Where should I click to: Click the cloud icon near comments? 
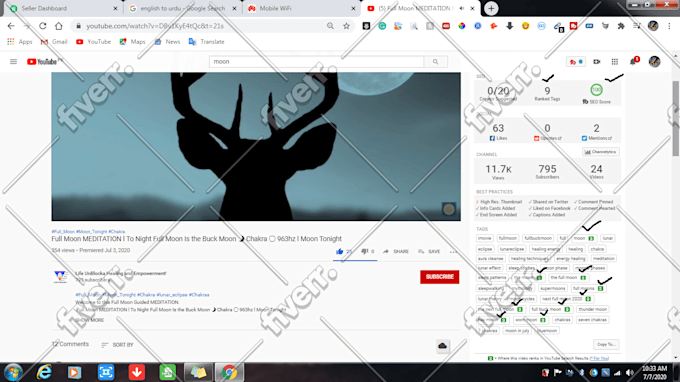(x=442, y=346)
